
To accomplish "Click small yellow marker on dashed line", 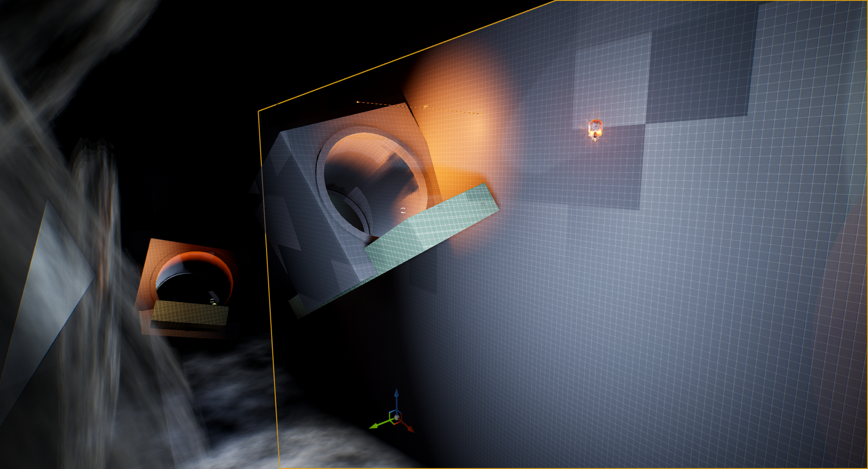I will tap(426, 107).
